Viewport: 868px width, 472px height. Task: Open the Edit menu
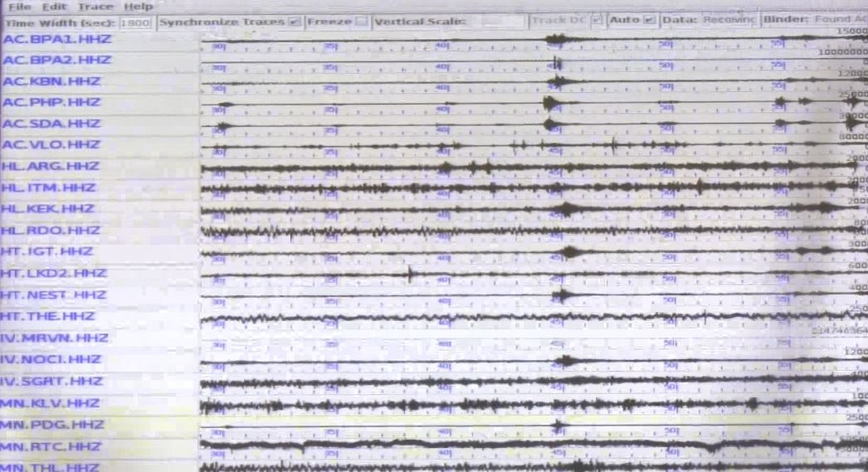54,7
